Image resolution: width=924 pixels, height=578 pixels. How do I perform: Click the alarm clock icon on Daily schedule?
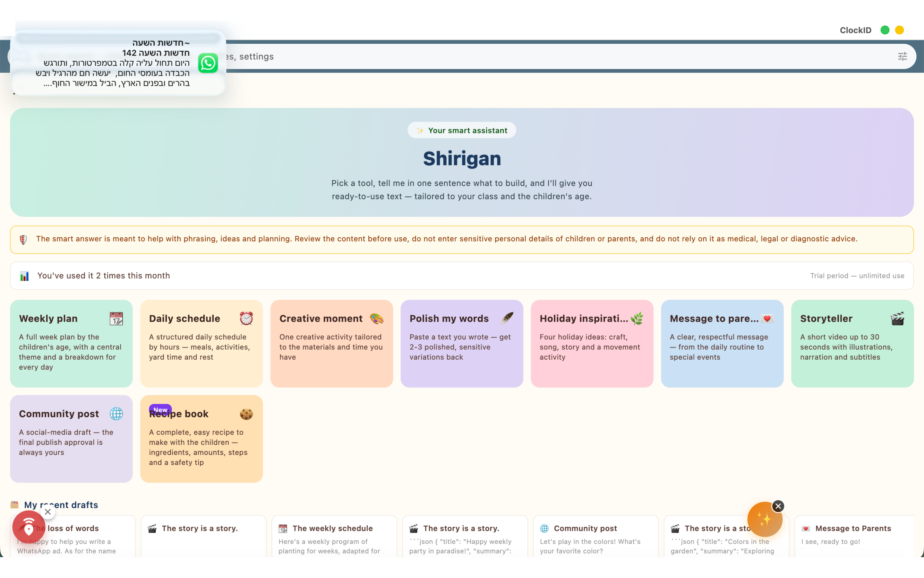(246, 319)
